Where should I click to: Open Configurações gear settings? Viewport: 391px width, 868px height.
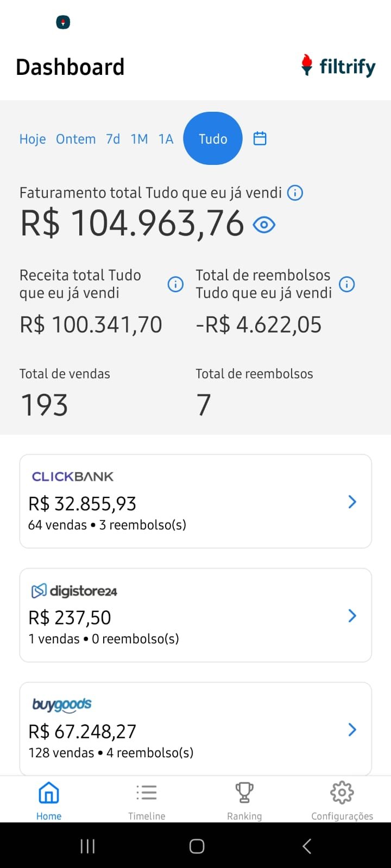point(342,800)
